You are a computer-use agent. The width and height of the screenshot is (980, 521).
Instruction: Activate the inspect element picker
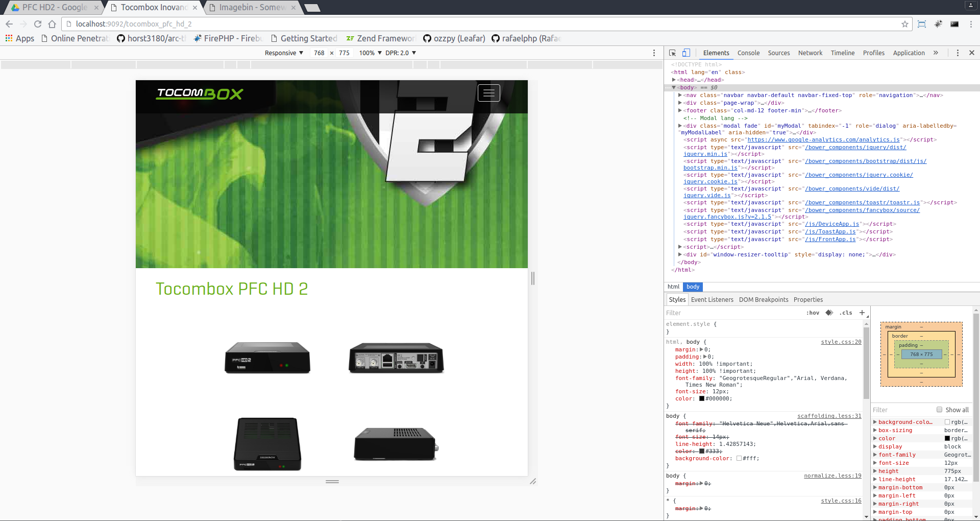point(673,53)
